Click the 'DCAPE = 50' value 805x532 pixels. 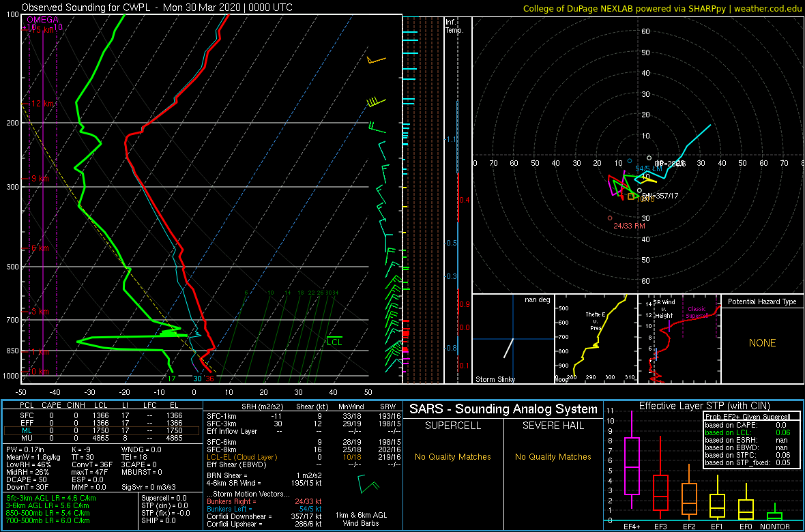(26, 480)
